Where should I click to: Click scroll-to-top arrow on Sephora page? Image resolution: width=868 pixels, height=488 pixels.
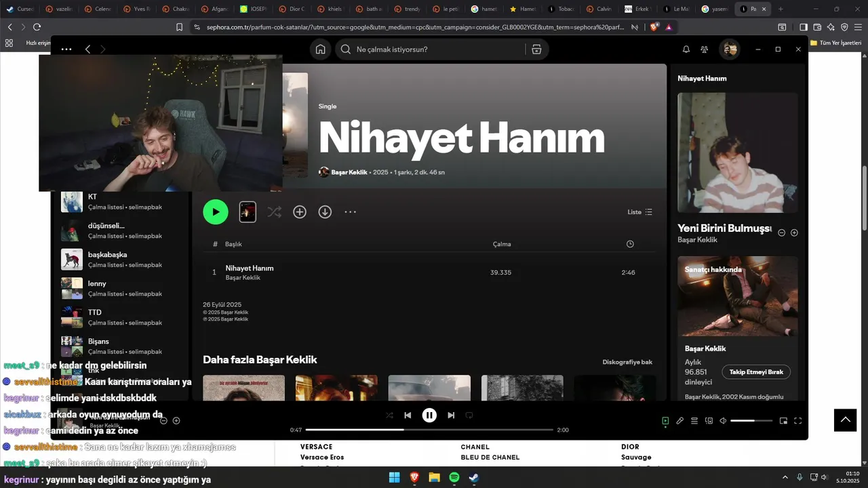tap(845, 420)
